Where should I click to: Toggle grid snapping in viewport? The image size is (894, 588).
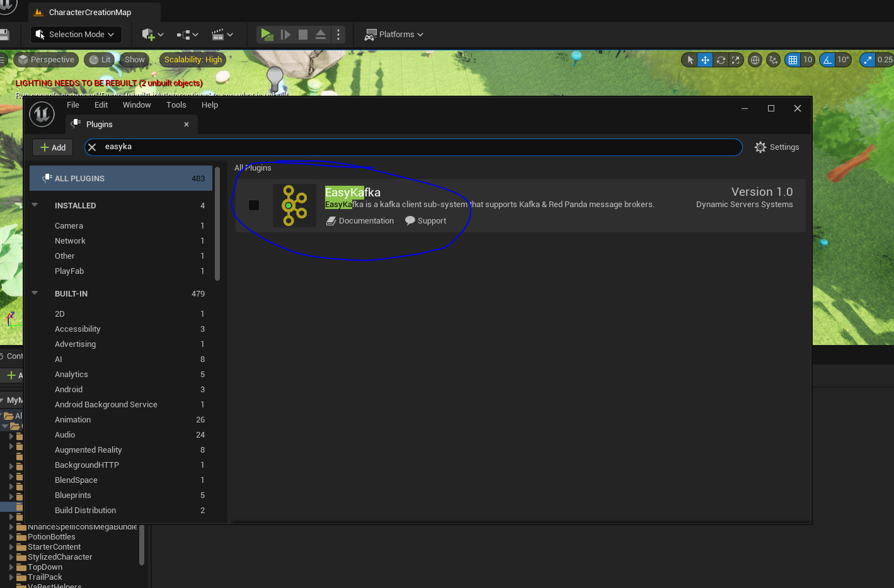tap(793, 60)
